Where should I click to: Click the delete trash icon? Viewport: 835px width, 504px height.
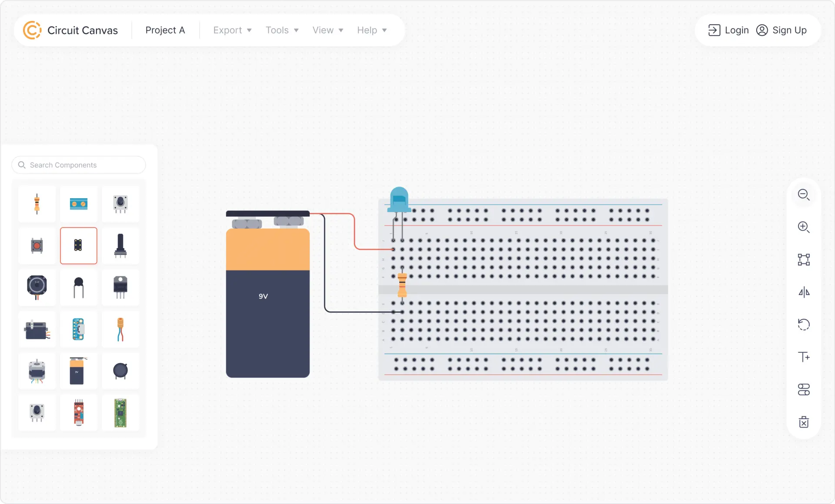pyautogui.click(x=803, y=422)
